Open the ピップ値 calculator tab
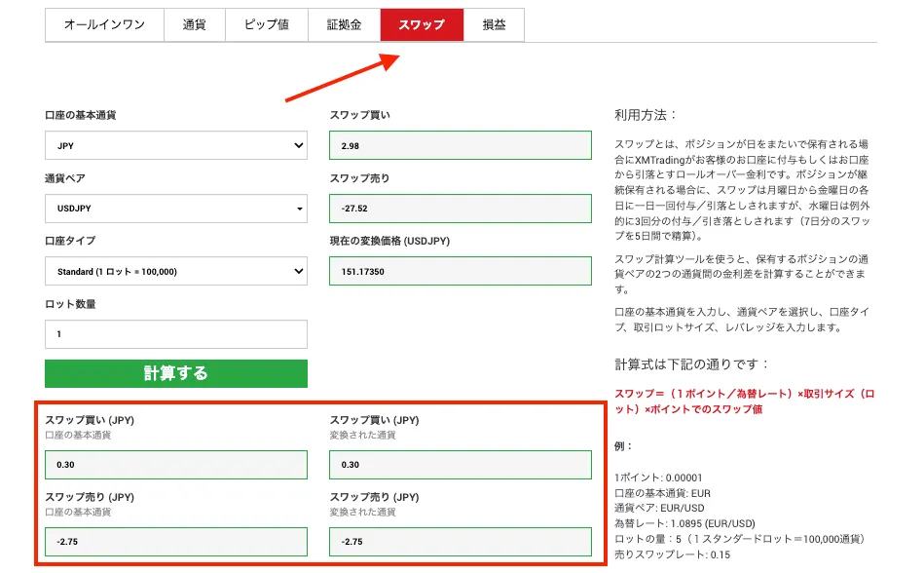Viewport: 924px width, 573px height. (x=265, y=24)
